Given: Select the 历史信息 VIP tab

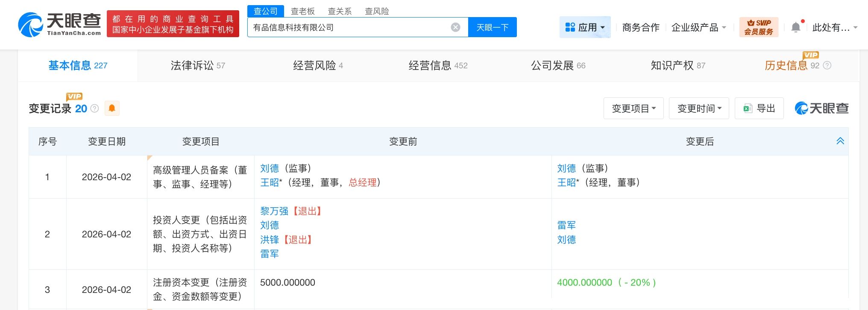Looking at the screenshot, I should tap(792, 65).
